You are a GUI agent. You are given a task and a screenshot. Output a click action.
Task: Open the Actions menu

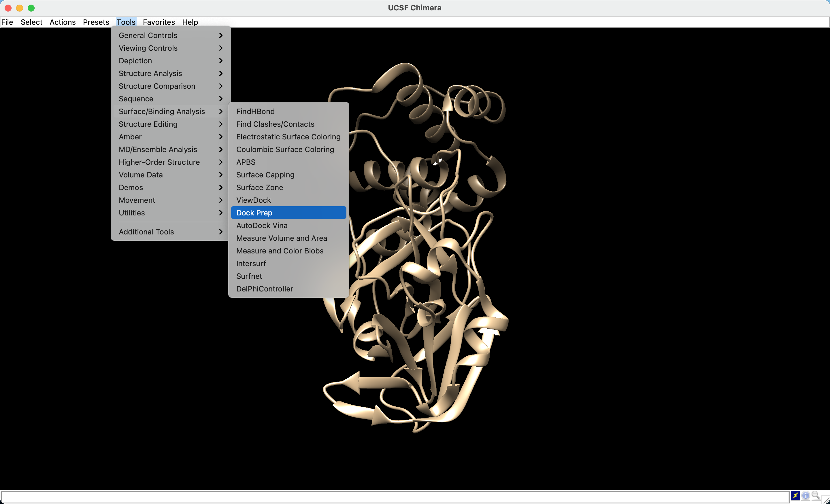coord(63,22)
